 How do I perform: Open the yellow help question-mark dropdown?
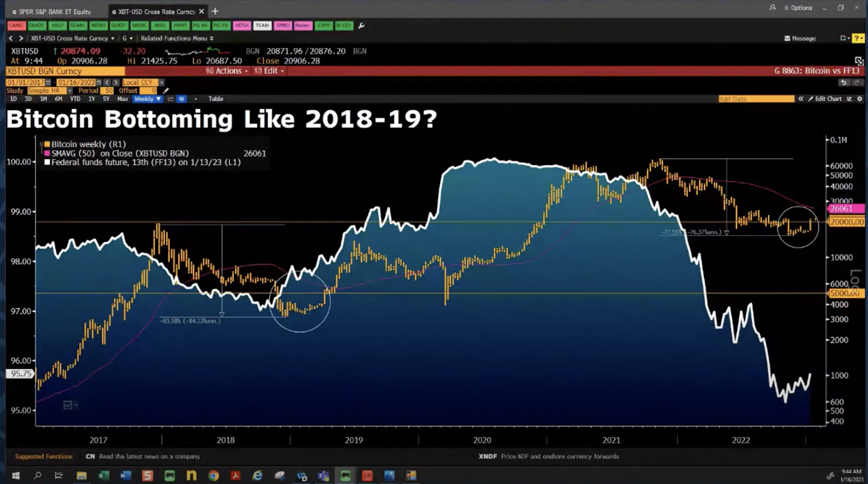point(858,38)
